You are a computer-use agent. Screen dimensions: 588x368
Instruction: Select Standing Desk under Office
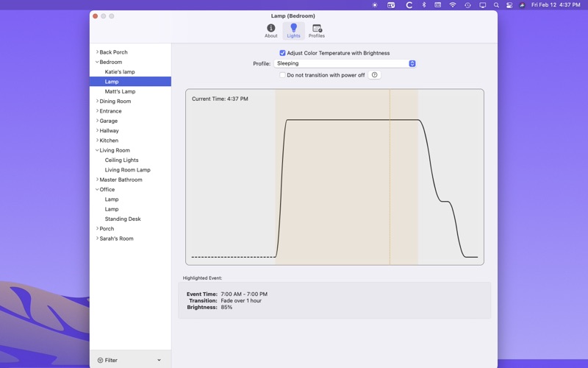point(123,219)
